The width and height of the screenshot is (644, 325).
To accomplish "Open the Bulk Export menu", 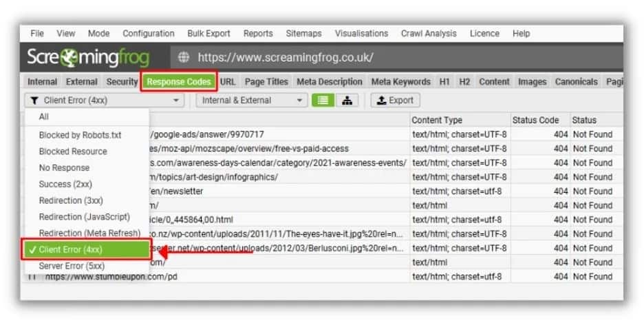I will click(208, 34).
